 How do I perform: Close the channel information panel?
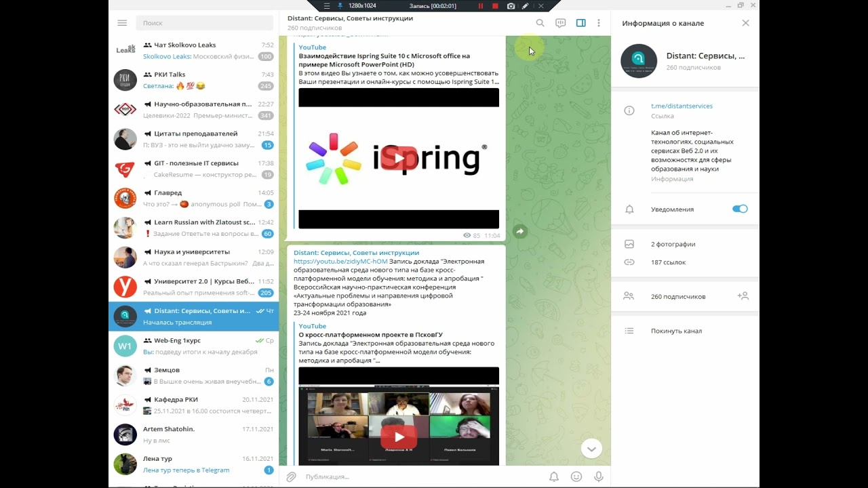tap(745, 22)
